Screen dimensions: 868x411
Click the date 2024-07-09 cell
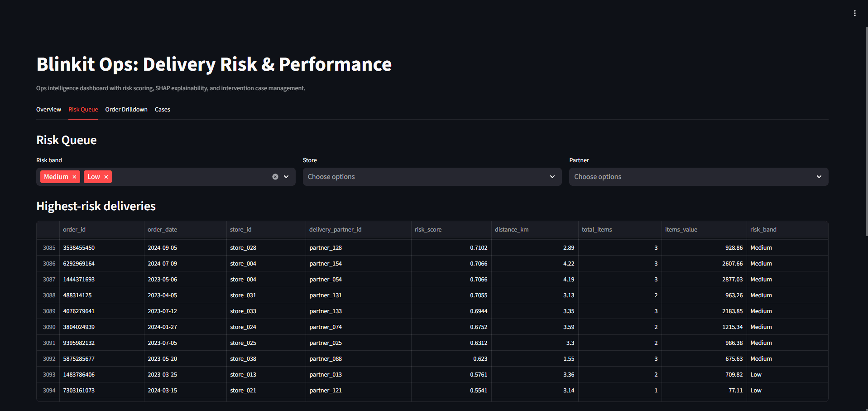(185, 264)
